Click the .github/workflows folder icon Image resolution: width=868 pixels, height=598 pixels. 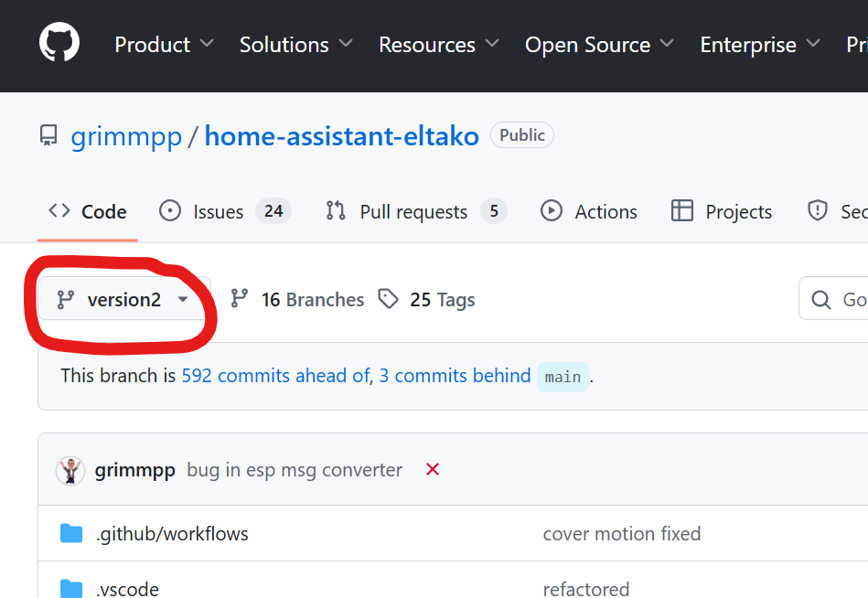click(71, 533)
